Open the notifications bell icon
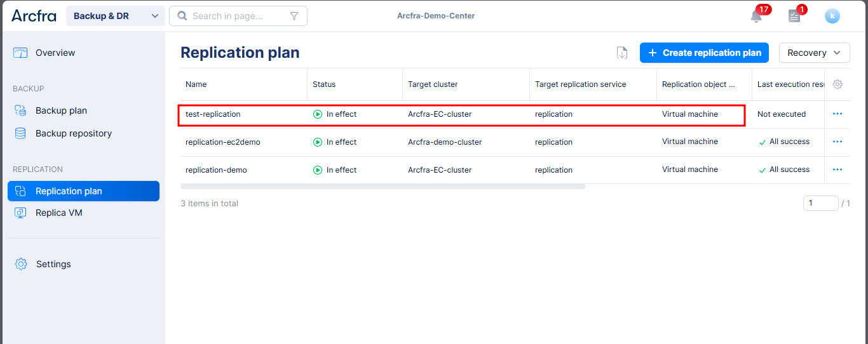Viewport: 868px width, 344px height. point(756,17)
